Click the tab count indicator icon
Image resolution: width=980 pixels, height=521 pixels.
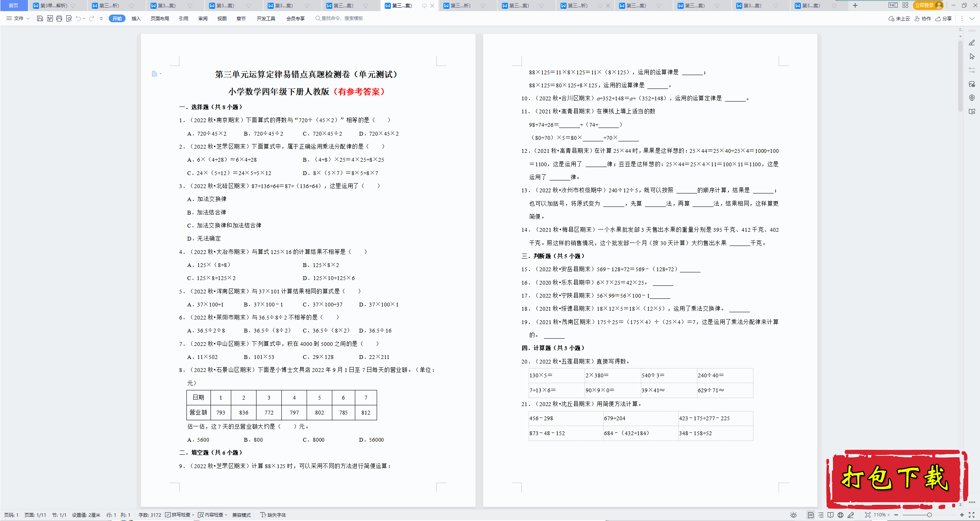click(x=893, y=5)
